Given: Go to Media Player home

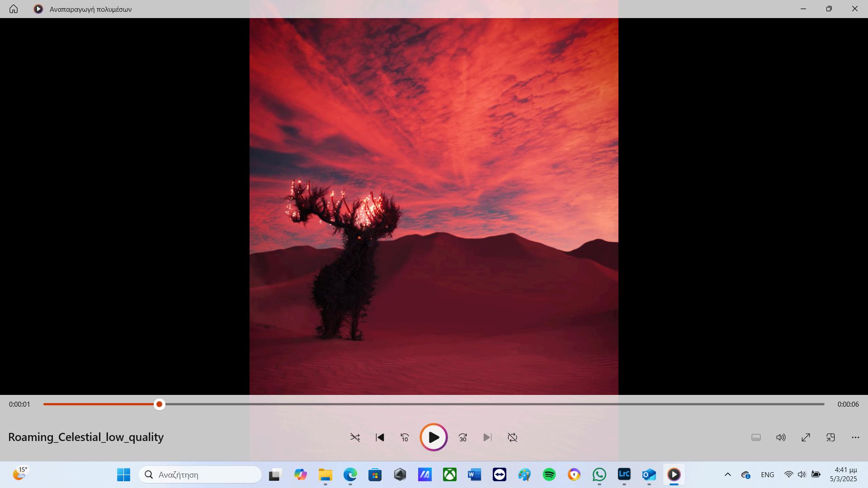Looking at the screenshot, I should tap(14, 9).
